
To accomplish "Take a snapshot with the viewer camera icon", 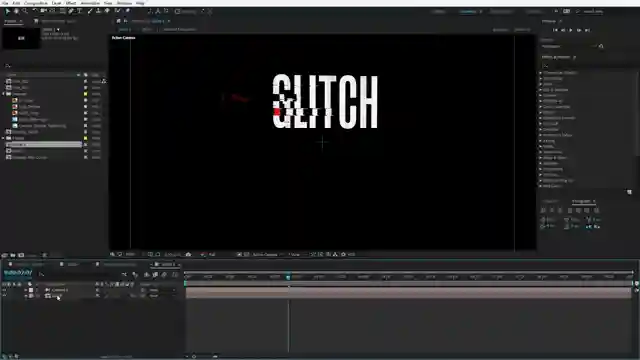I will (188, 254).
